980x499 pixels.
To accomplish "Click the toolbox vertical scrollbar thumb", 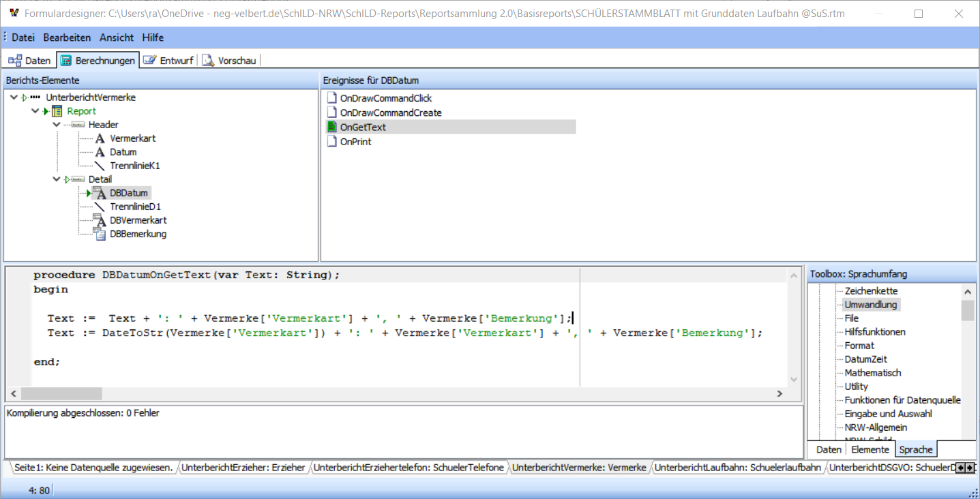I will (x=968, y=310).
